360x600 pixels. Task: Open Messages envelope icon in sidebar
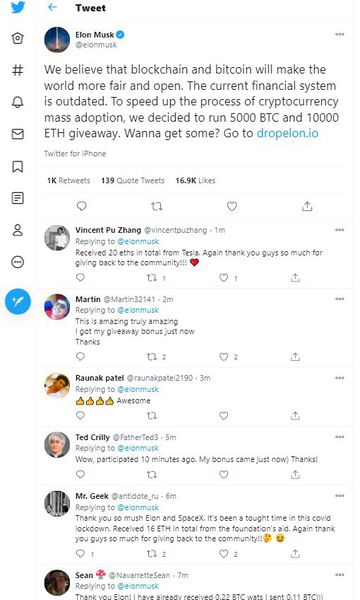coord(18,134)
